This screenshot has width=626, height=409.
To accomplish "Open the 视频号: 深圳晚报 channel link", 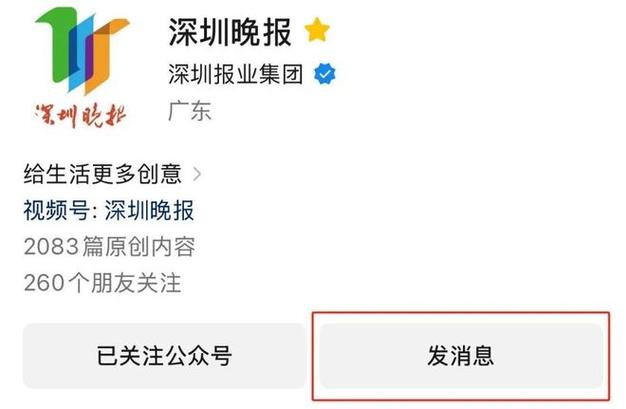I will point(109,210).
